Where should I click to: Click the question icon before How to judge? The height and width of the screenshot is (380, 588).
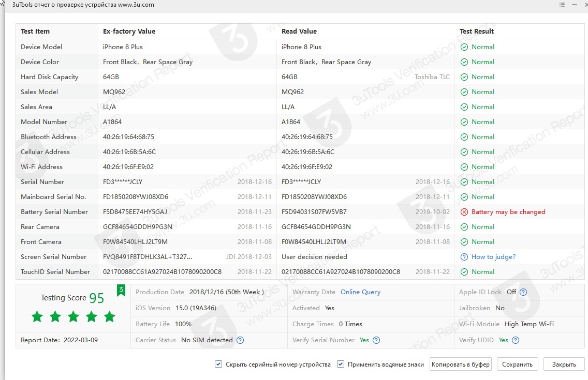pos(464,257)
